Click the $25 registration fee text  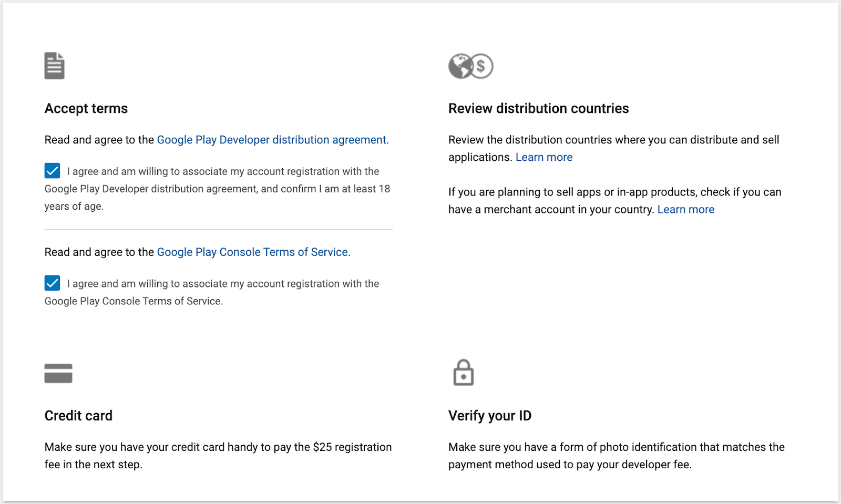(218, 456)
